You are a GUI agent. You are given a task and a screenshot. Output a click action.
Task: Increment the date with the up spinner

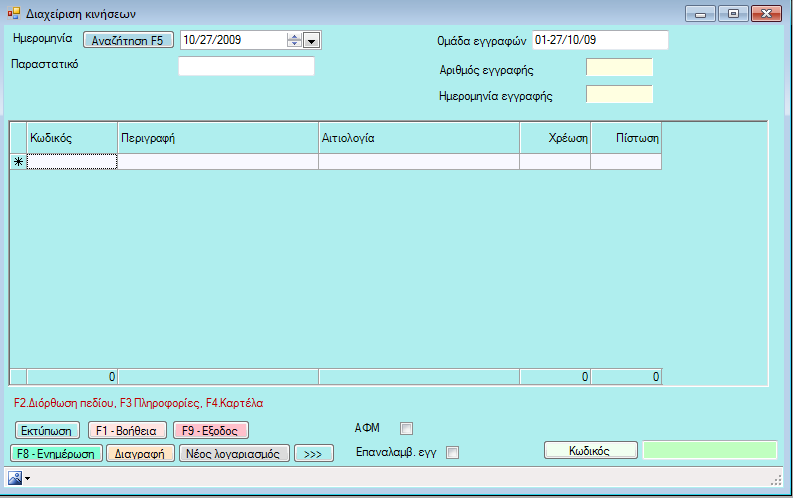pyautogui.click(x=294, y=36)
